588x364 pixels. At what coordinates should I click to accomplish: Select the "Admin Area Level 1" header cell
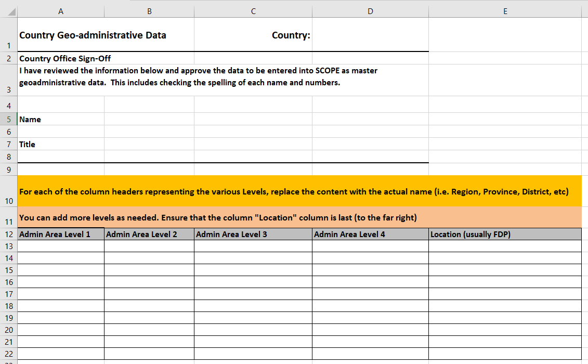click(x=60, y=234)
